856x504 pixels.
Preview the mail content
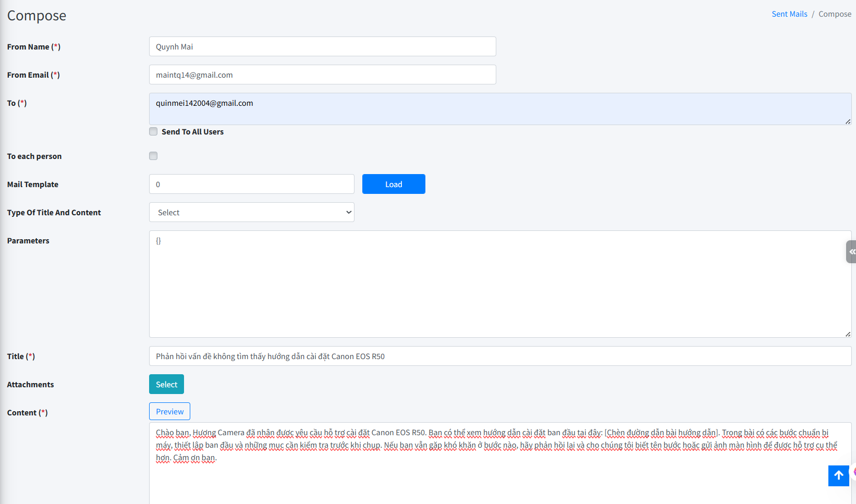point(169,411)
